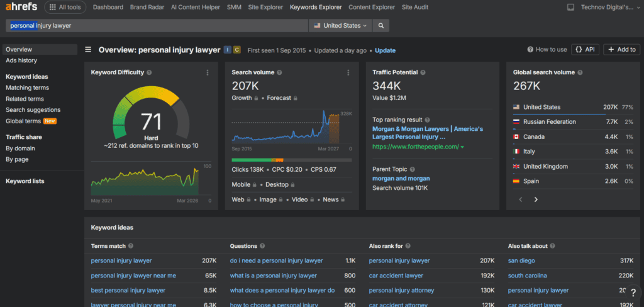This screenshot has width=644, height=307.
Task: Open Traffic share By page
Action: tap(17, 159)
